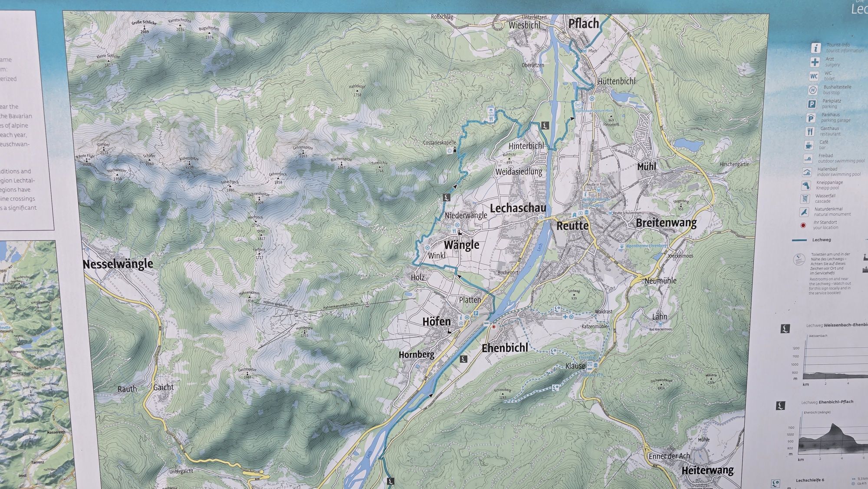This screenshot has height=489, width=868.
Task: Click the Arzt surgery cross icon
Action: coord(815,62)
